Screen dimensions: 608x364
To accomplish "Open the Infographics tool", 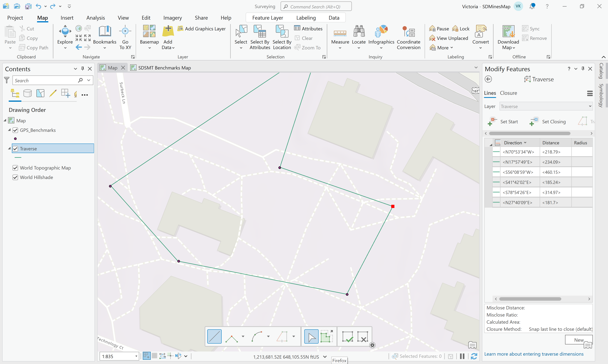I will pos(381,37).
